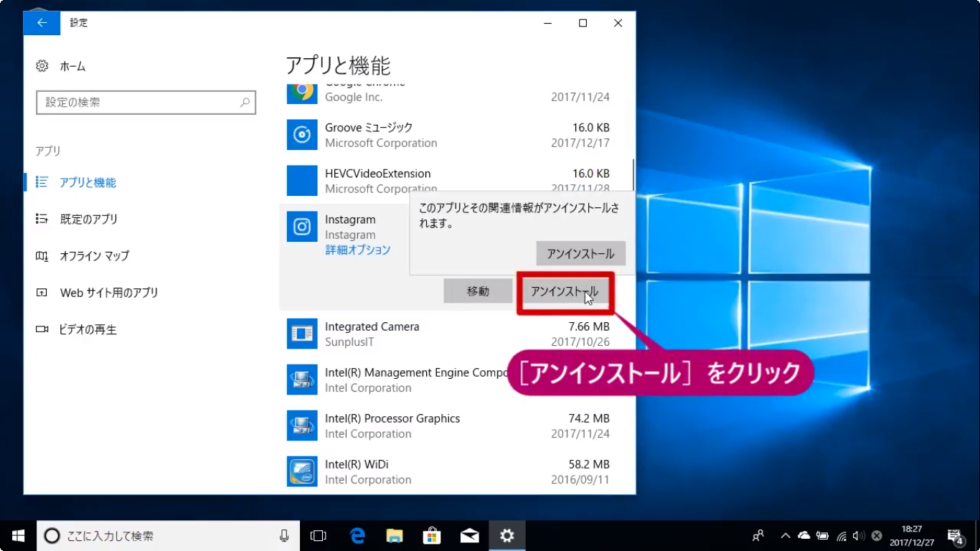Select the HEVCVideoExtension app name
Image resolution: width=980 pixels, height=551 pixels.
(377, 173)
